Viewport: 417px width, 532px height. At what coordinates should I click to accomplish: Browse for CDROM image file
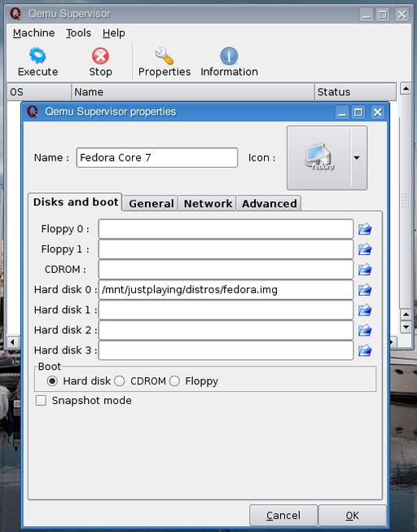(365, 270)
